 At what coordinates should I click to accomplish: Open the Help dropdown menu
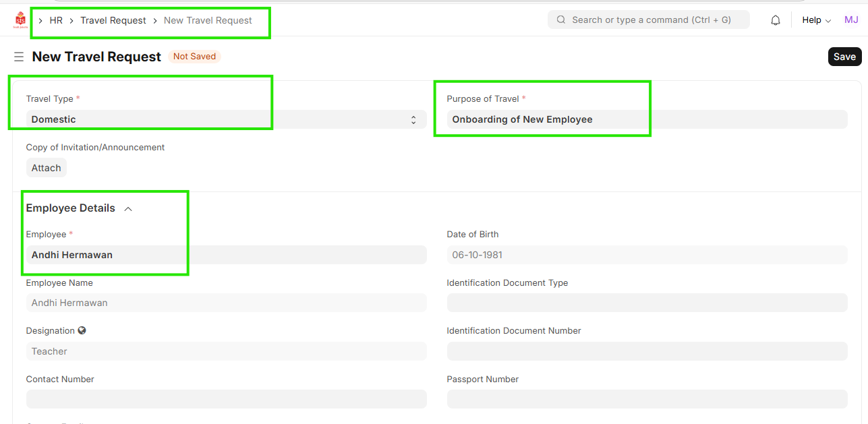pos(816,20)
